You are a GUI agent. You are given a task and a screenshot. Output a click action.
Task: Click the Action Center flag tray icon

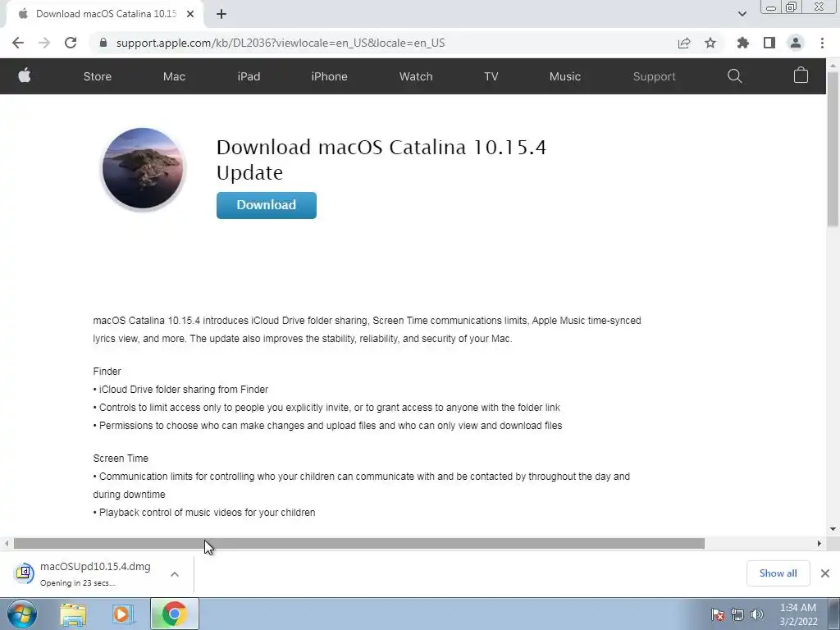click(717, 614)
